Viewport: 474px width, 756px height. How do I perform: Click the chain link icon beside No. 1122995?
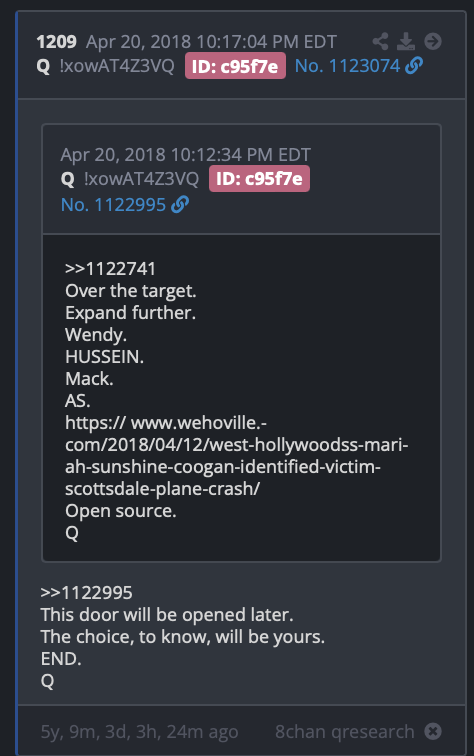tap(180, 204)
